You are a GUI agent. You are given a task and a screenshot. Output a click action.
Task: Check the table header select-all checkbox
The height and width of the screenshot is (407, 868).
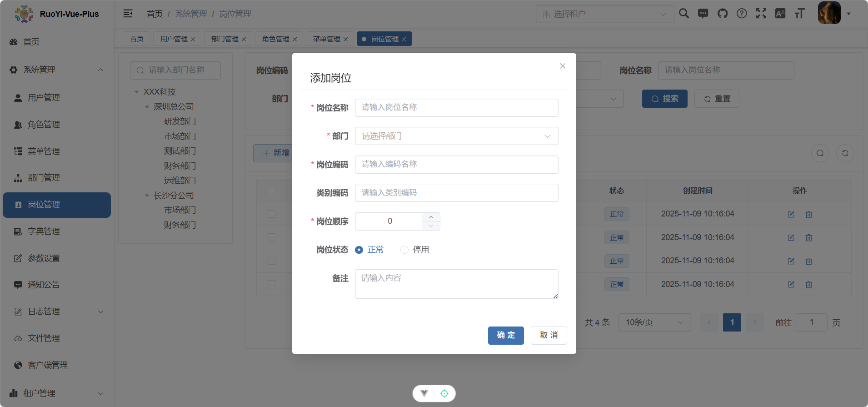point(272,191)
